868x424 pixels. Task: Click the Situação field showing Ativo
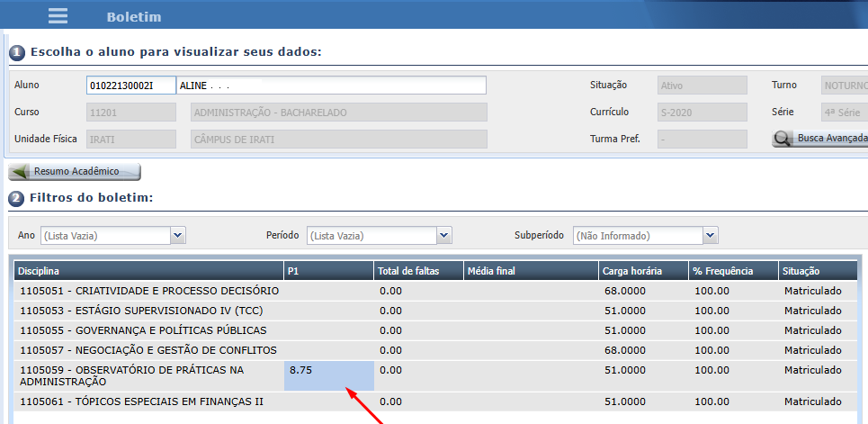click(x=702, y=86)
